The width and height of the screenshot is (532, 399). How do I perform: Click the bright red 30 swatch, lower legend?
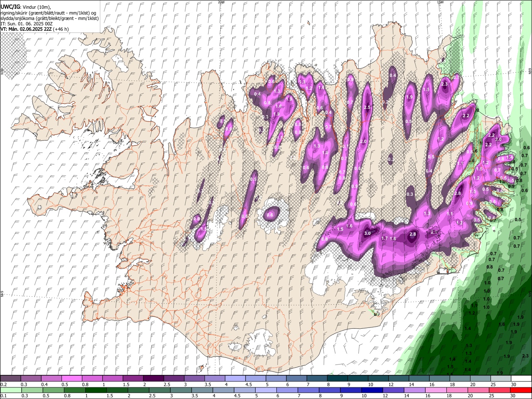pyautogui.click(x=521, y=390)
